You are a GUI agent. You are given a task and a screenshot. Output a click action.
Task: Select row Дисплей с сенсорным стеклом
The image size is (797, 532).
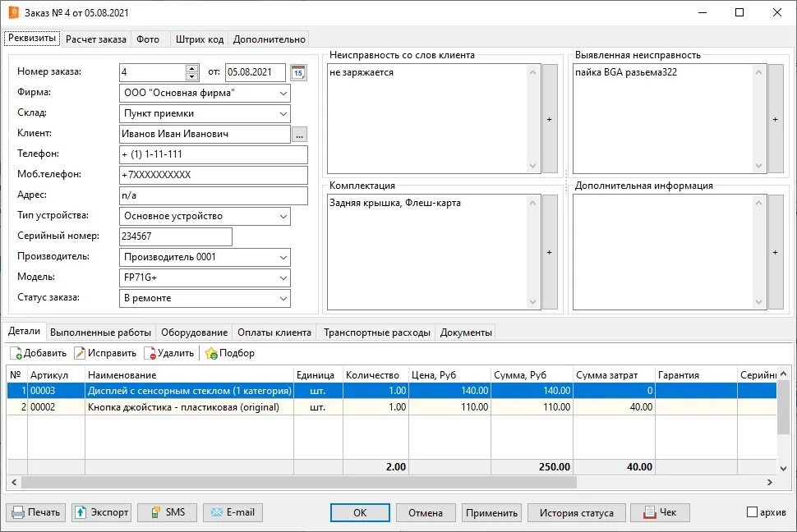click(x=391, y=391)
